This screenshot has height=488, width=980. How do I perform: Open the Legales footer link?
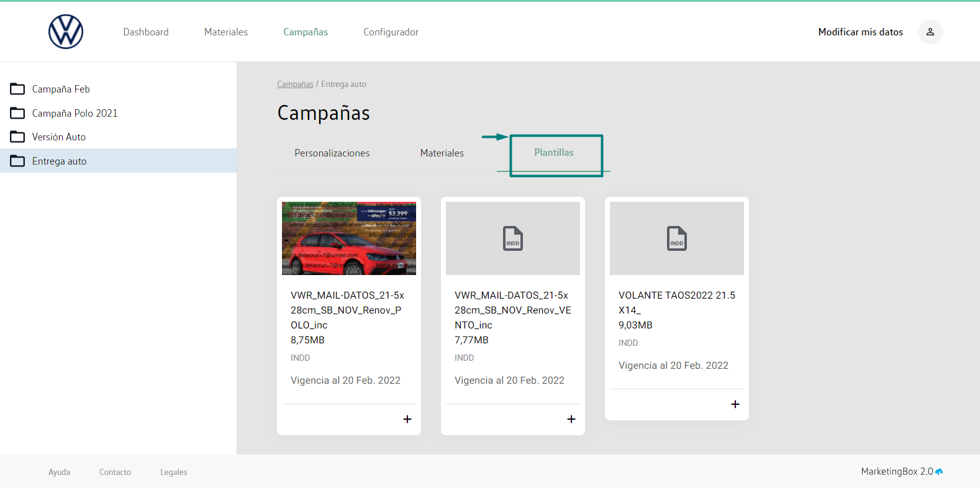coord(173,472)
